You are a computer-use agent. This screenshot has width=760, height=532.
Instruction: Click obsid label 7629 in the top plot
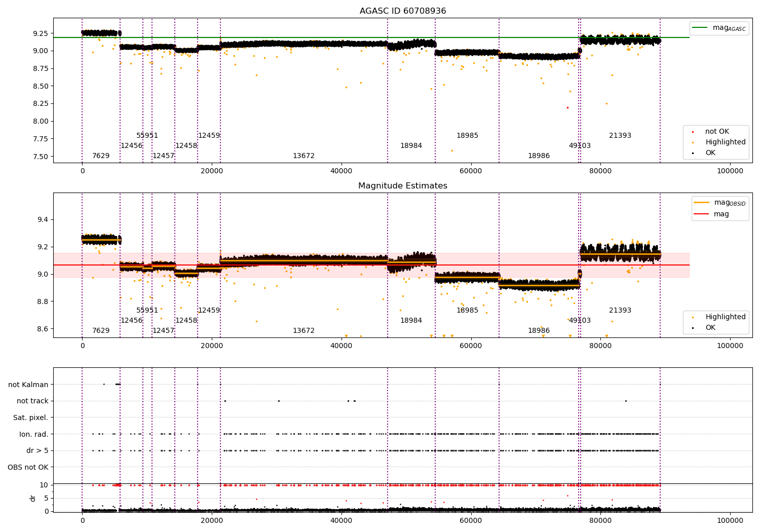(x=101, y=156)
